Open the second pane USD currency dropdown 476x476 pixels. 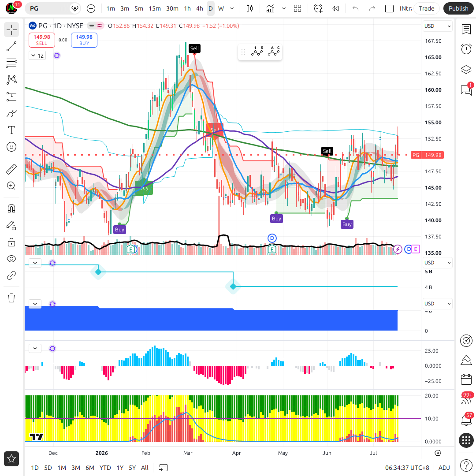pos(437,263)
